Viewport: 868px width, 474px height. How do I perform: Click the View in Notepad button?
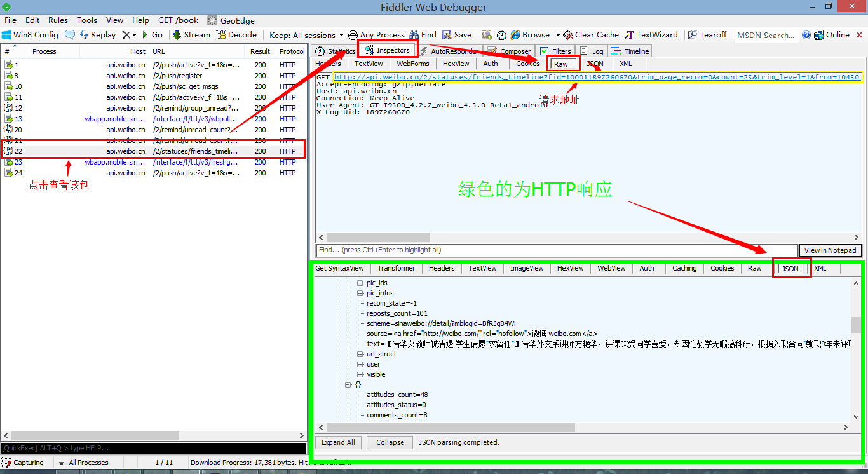coord(831,250)
